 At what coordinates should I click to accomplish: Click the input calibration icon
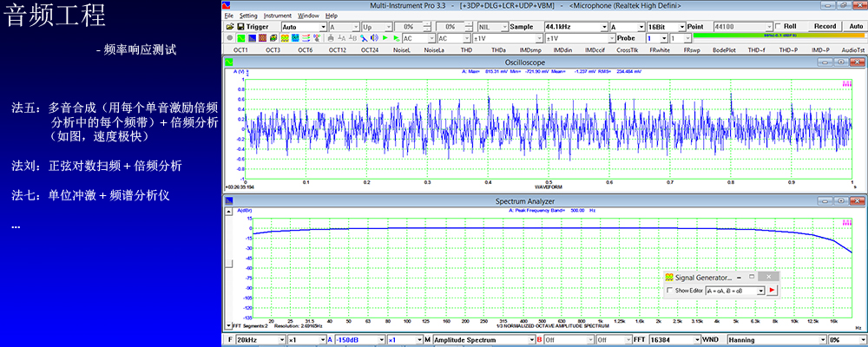pyautogui.click(x=331, y=38)
